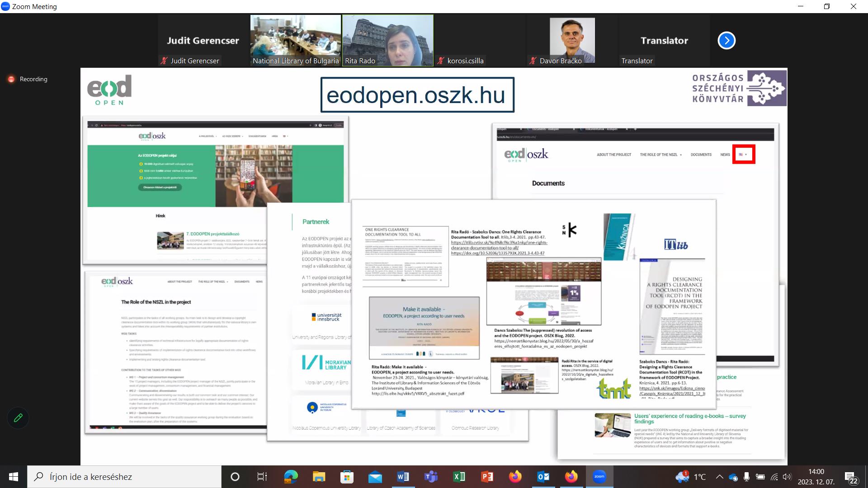Open the Mail app on taskbar
The image size is (868, 488).
pos(375,477)
